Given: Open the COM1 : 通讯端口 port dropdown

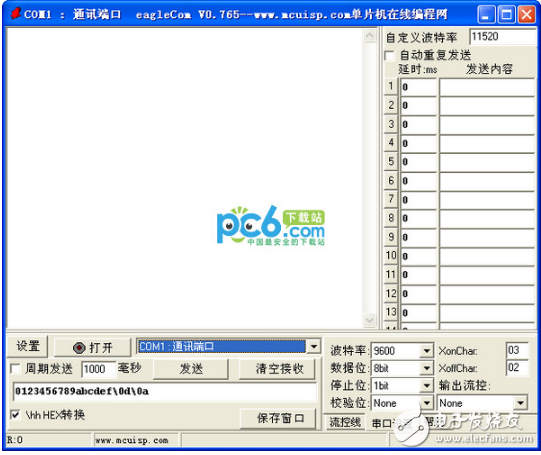Looking at the screenshot, I should pyautogui.click(x=314, y=346).
